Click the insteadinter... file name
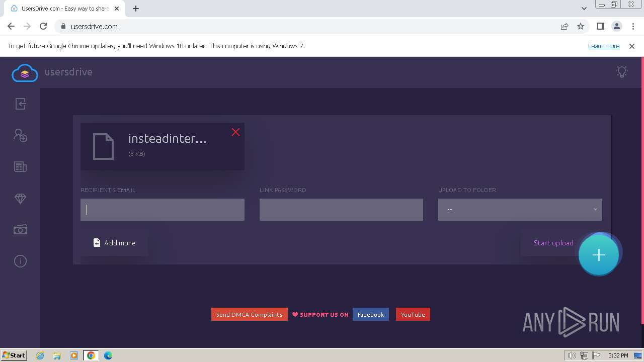This screenshot has height=362, width=644. tap(168, 139)
